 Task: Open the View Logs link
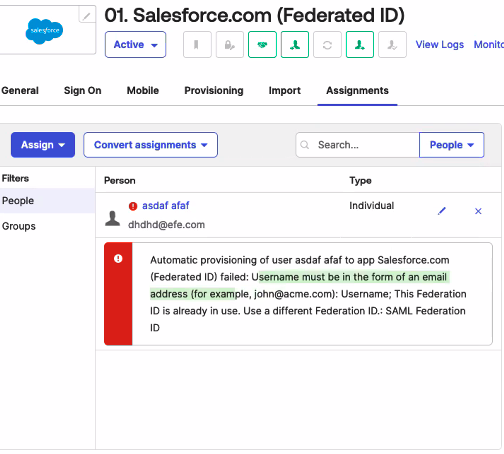[x=440, y=44]
